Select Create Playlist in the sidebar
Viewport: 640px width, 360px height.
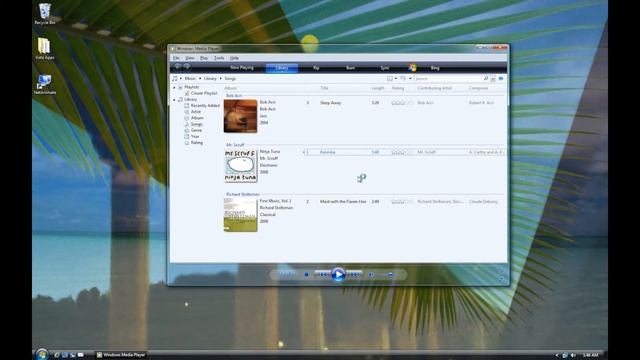204,93
